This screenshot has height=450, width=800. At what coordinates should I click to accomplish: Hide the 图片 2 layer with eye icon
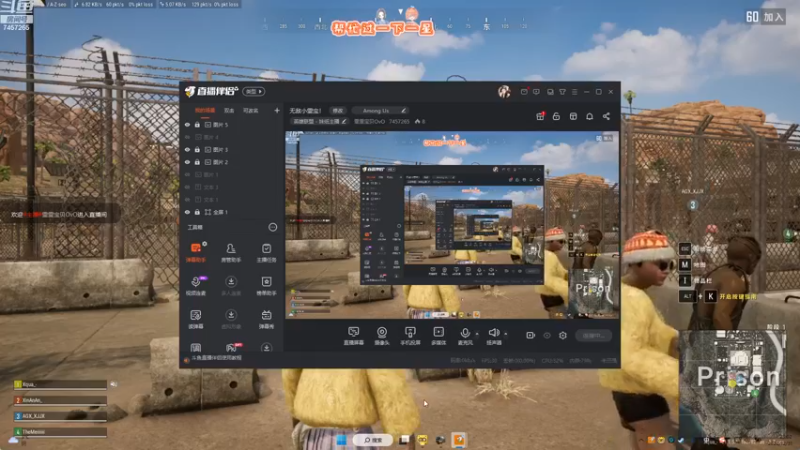coord(187,162)
